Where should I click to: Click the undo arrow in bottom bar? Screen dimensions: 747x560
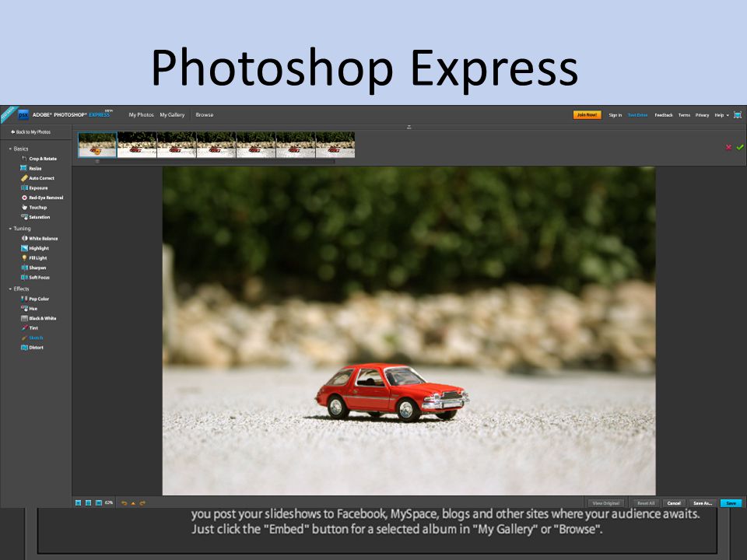click(124, 503)
